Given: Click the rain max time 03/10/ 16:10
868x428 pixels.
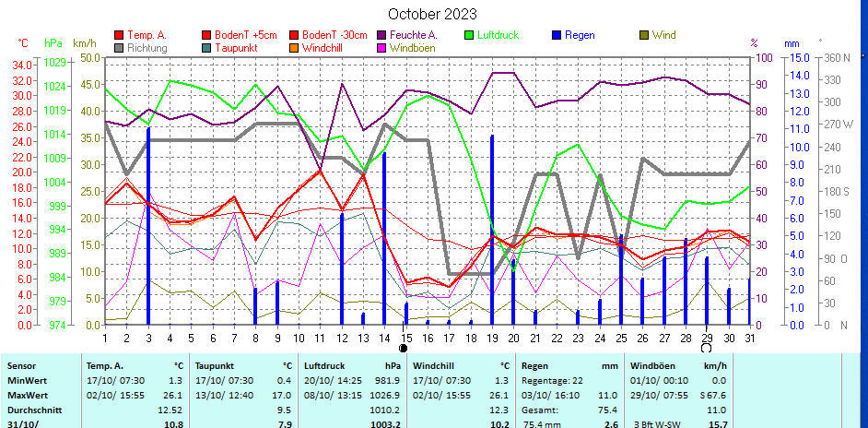Looking at the screenshot, I should 553,396.
